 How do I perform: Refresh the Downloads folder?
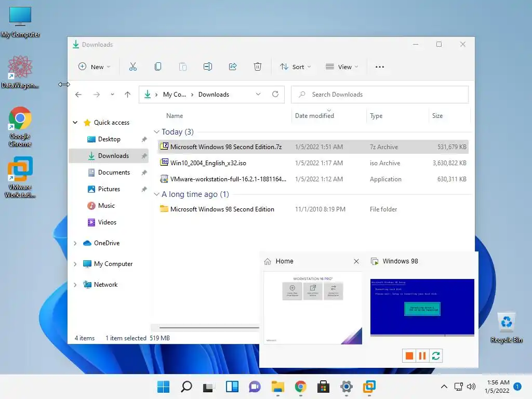[275, 95]
